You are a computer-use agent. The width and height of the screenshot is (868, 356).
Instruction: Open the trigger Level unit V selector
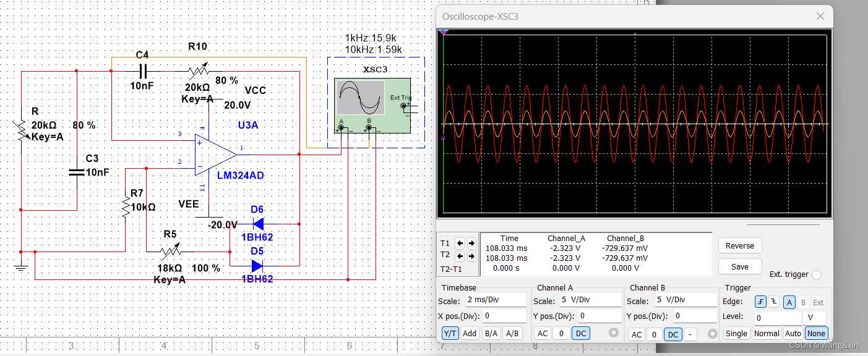click(x=815, y=317)
